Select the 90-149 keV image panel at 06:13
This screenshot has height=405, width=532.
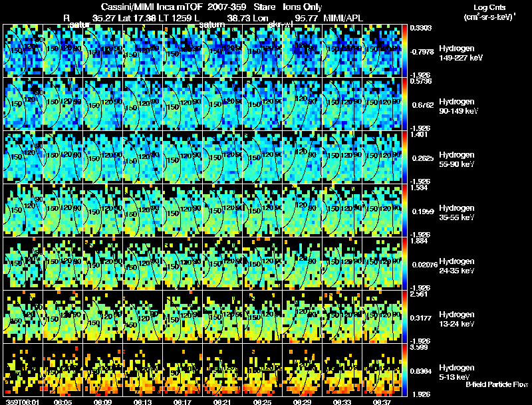pyautogui.click(x=143, y=104)
